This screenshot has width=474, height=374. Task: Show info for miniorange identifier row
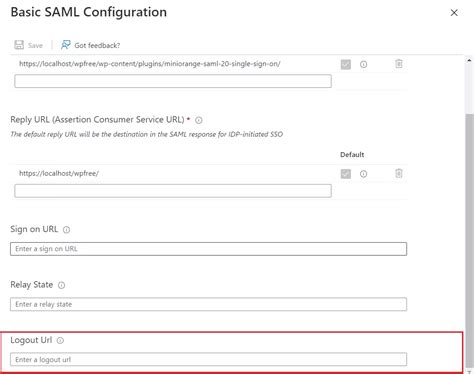364,64
